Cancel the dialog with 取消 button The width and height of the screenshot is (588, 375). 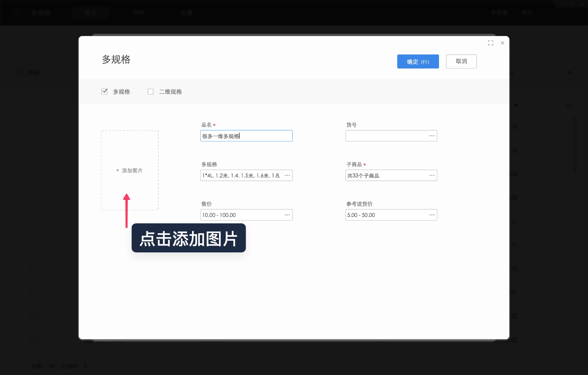(x=461, y=61)
